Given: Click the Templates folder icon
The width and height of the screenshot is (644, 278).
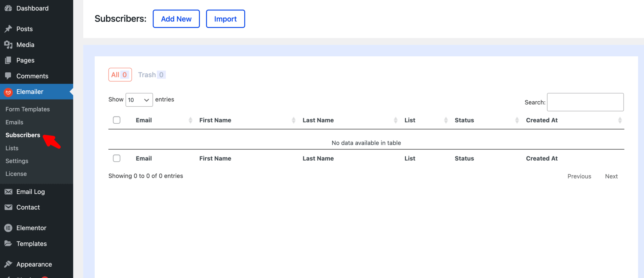Looking at the screenshot, I should 8,244.
